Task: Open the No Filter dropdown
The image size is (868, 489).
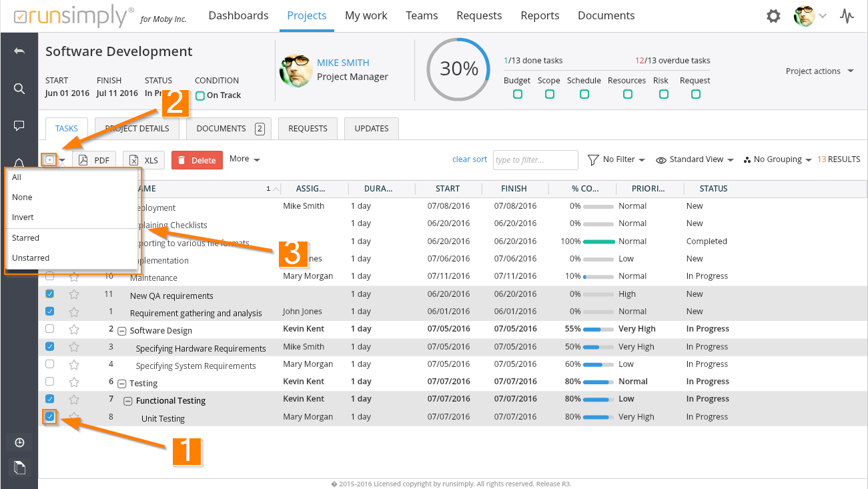Action: [x=616, y=160]
